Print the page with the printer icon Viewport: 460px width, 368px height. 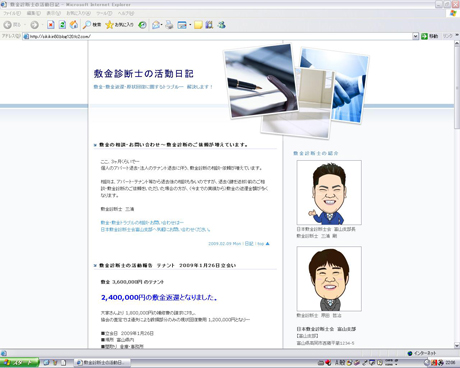click(169, 25)
